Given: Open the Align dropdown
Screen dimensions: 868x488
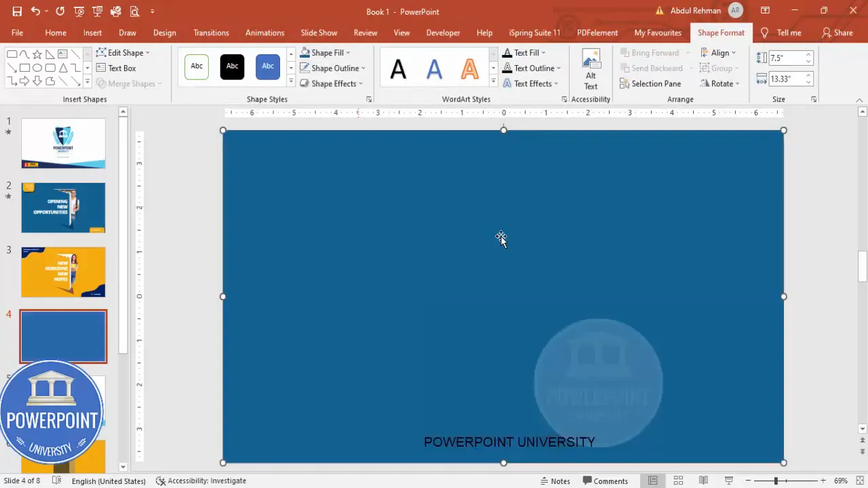Looking at the screenshot, I should pyautogui.click(x=718, y=52).
